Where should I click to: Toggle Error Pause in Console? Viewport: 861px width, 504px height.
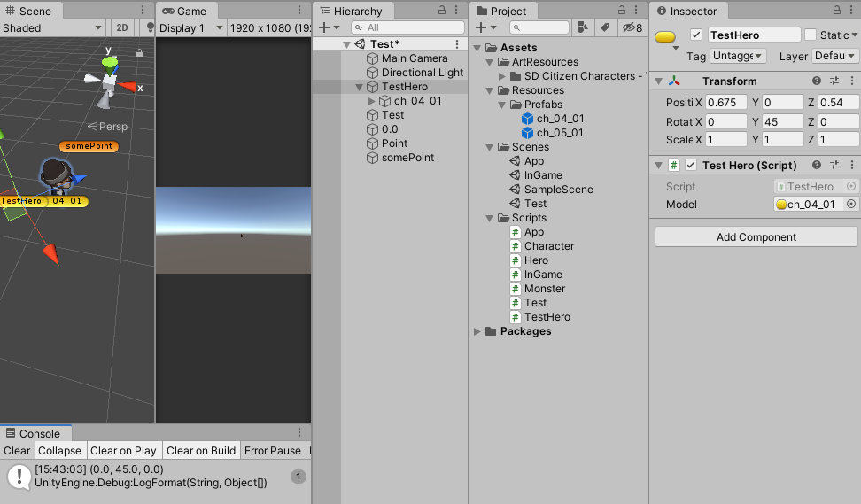[x=273, y=450]
